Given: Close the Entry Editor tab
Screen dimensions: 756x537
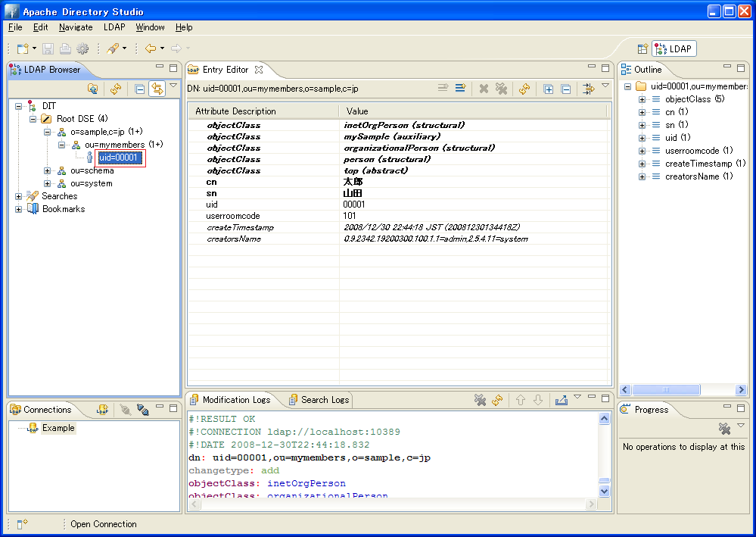Looking at the screenshot, I should click(259, 70).
